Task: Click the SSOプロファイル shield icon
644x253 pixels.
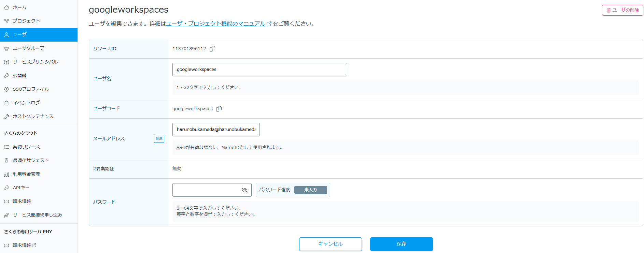Action: point(6,89)
